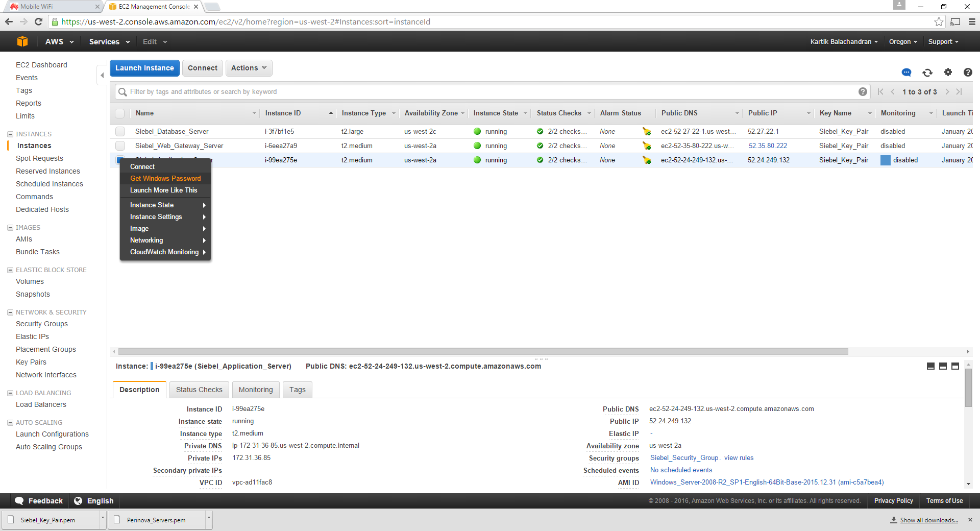Collapse the AUTO SCALING section
The height and width of the screenshot is (531, 980).
10,423
